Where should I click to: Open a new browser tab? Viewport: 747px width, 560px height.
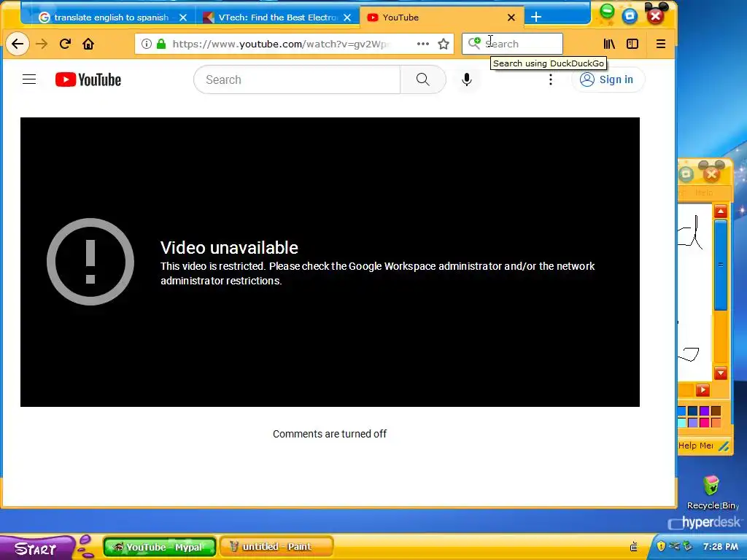pyautogui.click(x=536, y=17)
